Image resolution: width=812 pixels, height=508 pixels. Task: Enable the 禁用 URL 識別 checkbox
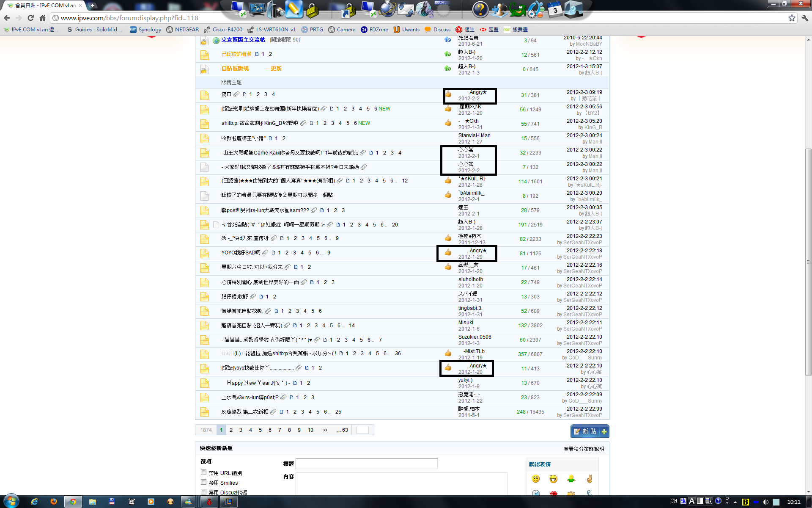(x=203, y=472)
